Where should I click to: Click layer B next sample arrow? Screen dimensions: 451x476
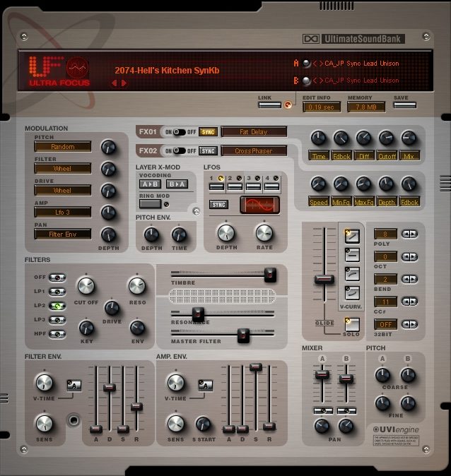[321, 81]
